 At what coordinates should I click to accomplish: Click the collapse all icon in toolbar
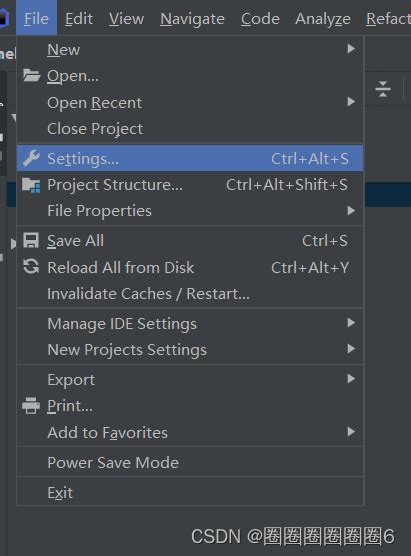coord(383,89)
